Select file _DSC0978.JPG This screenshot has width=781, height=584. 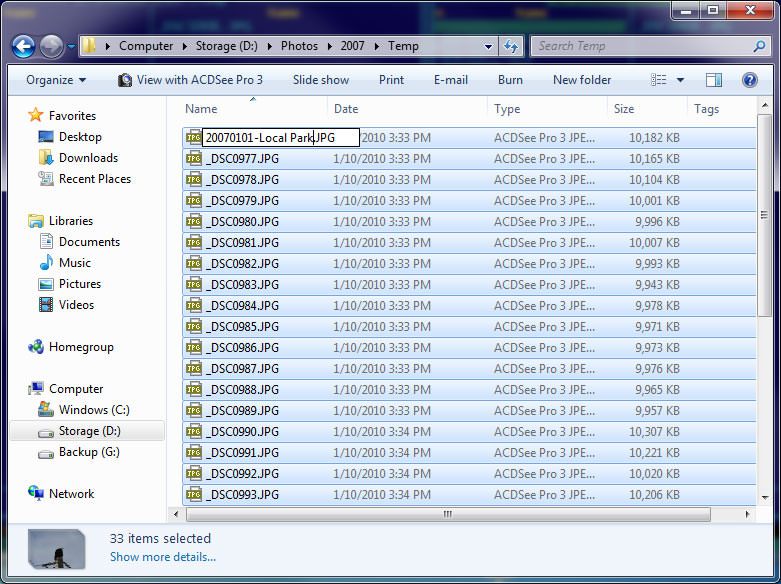(x=242, y=179)
